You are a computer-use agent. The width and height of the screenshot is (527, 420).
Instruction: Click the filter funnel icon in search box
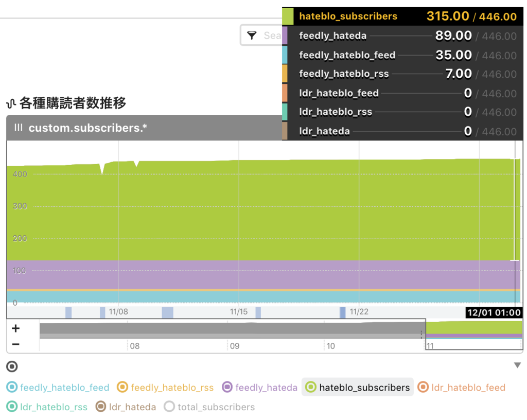(x=252, y=35)
